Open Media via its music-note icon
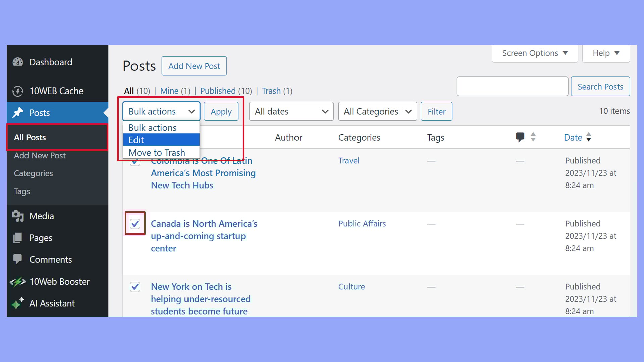This screenshot has height=362, width=644. tap(18, 216)
